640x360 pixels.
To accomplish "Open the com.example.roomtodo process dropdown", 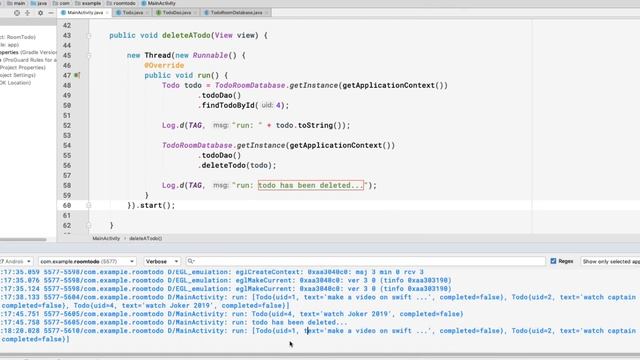I will (x=87, y=261).
